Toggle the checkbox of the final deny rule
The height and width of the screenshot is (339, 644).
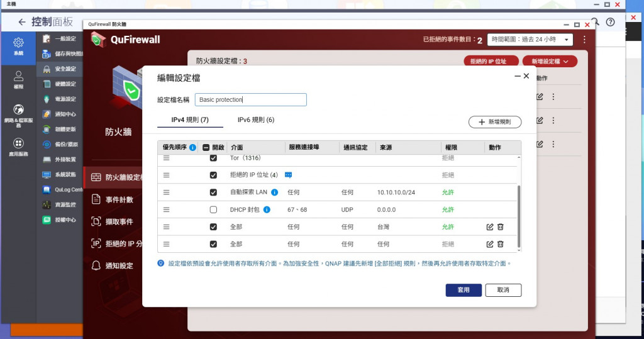pyautogui.click(x=213, y=244)
